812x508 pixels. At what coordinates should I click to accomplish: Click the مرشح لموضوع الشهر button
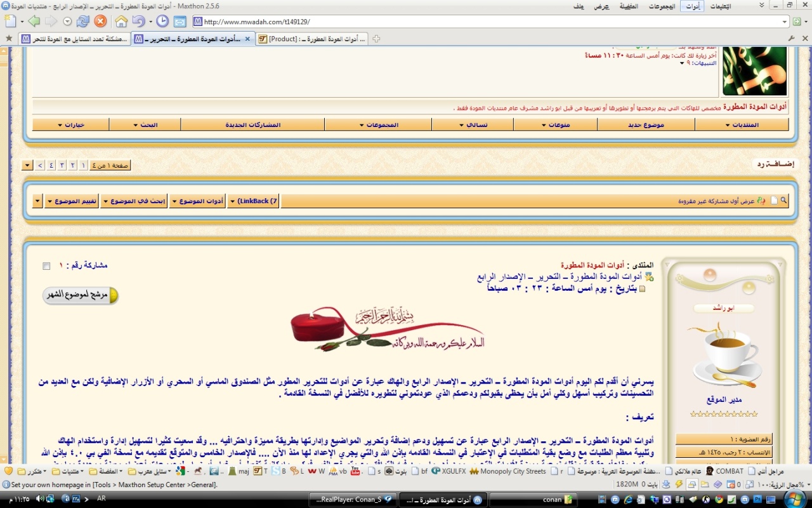tap(81, 295)
